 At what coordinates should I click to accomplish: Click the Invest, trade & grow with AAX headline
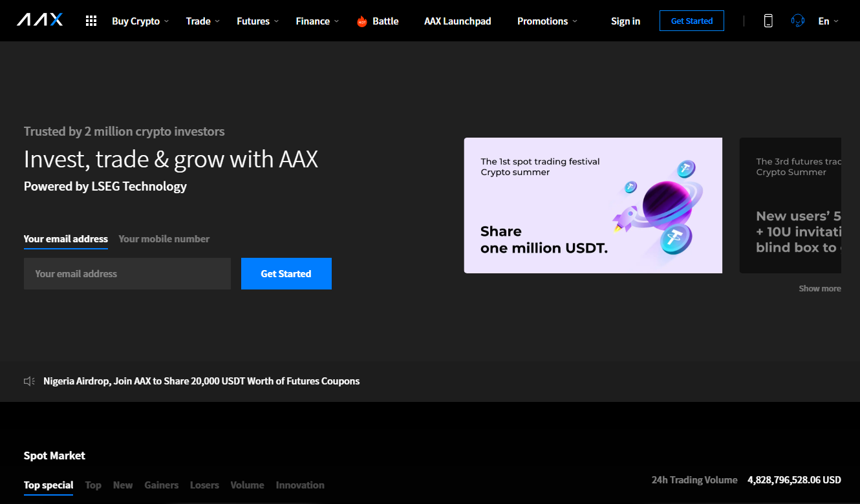pos(171,159)
